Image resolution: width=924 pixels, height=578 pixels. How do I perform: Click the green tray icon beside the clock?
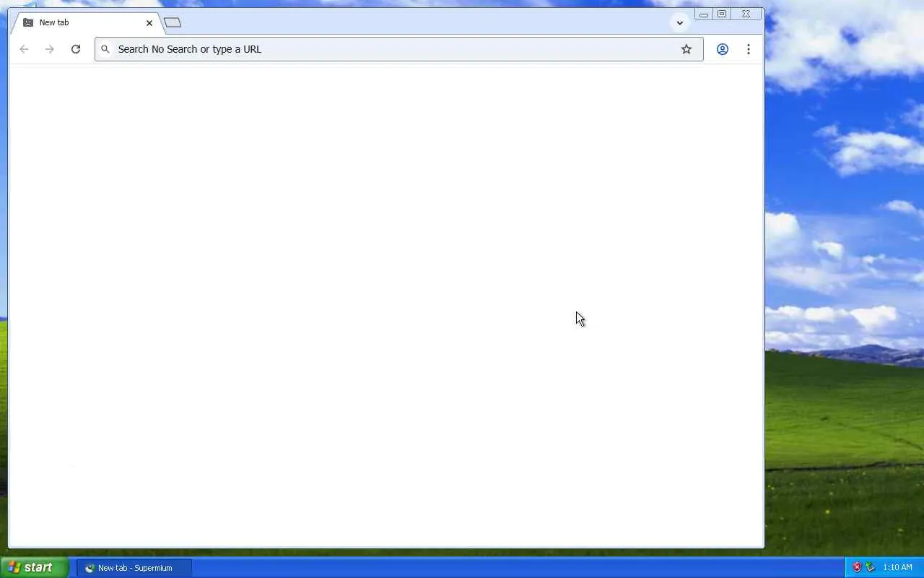(x=870, y=568)
